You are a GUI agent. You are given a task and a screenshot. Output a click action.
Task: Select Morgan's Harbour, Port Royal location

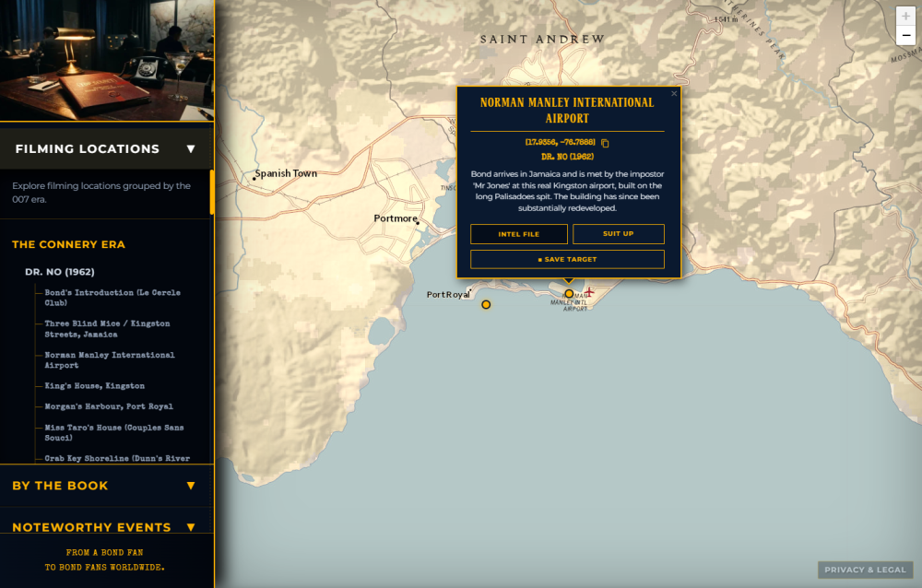tap(109, 406)
